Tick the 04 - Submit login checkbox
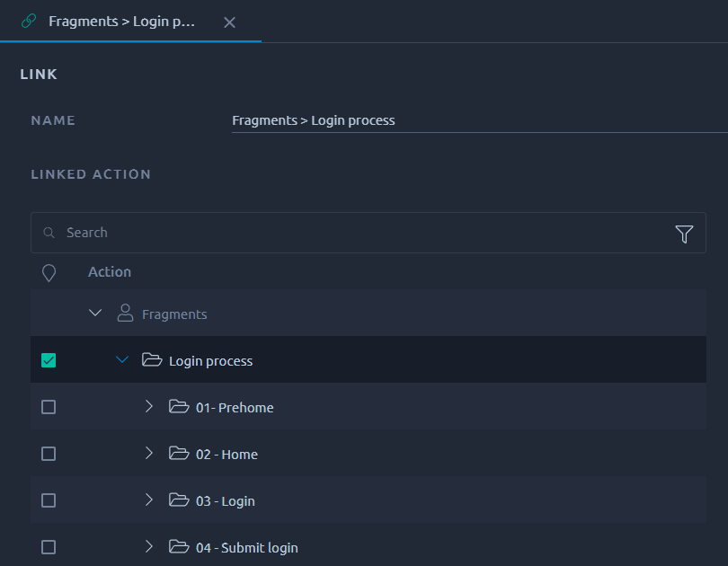The height and width of the screenshot is (566, 728). tap(49, 547)
